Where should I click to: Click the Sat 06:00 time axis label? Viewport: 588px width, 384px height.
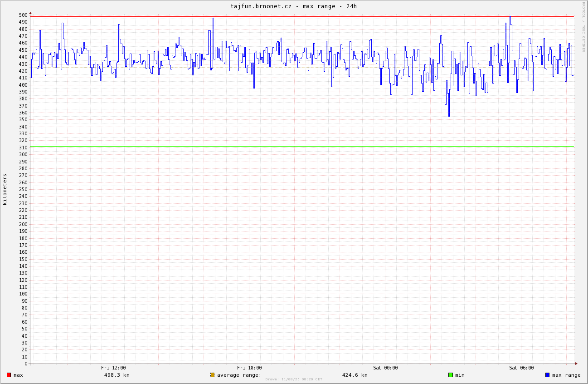tap(521, 368)
